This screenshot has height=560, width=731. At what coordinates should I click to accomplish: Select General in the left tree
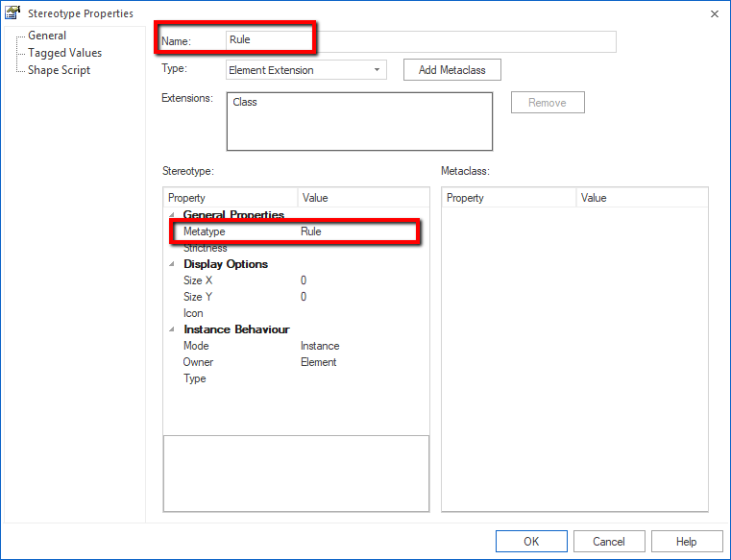click(x=47, y=36)
